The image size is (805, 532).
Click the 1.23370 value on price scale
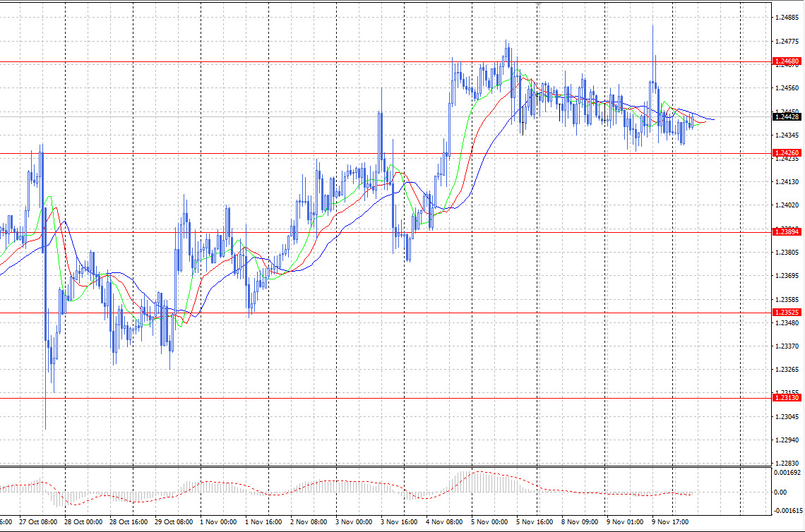click(x=787, y=346)
